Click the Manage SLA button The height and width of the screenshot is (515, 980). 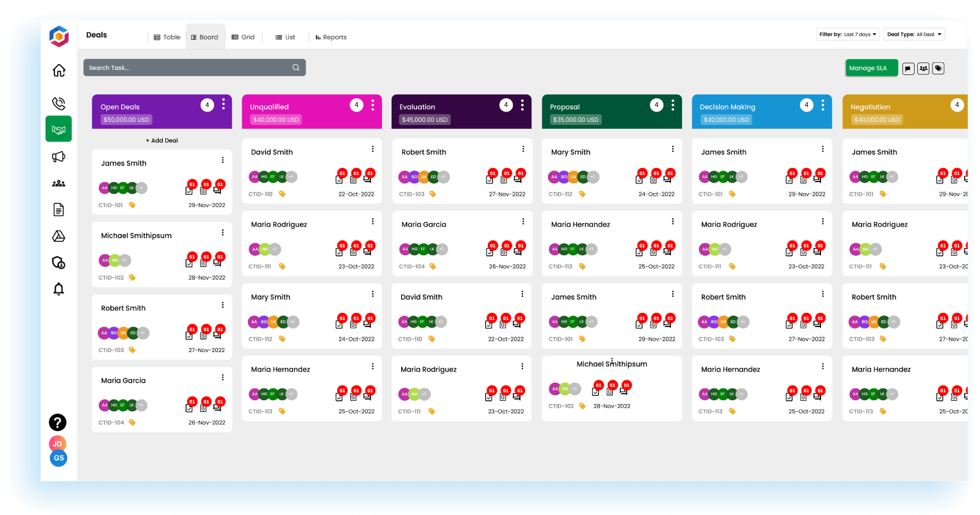[x=871, y=67]
